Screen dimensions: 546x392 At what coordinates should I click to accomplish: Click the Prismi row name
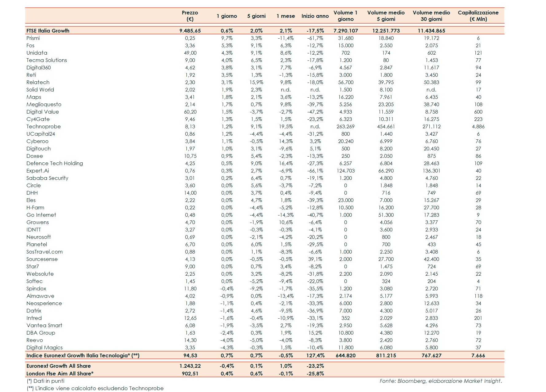coord(33,38)
